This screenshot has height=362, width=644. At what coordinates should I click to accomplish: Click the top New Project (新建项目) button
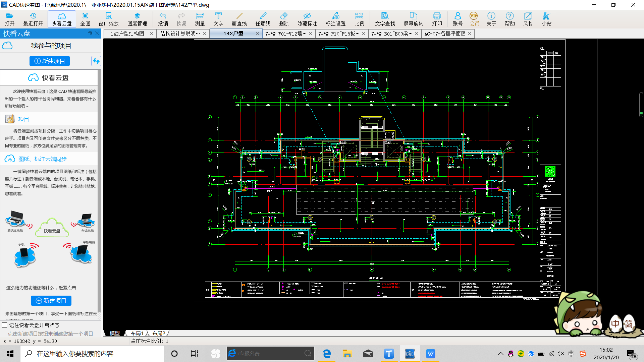click(x=50, y=61)
